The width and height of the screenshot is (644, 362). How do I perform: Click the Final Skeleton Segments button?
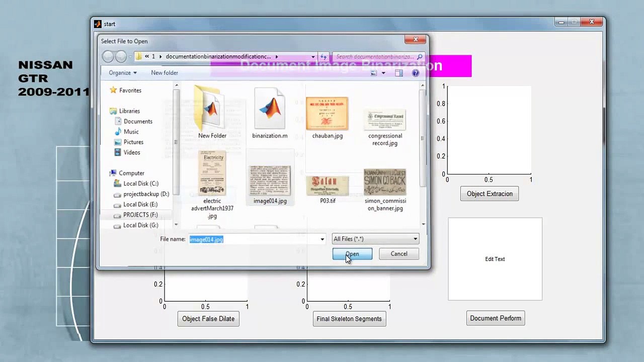click(x=349, y=319)
